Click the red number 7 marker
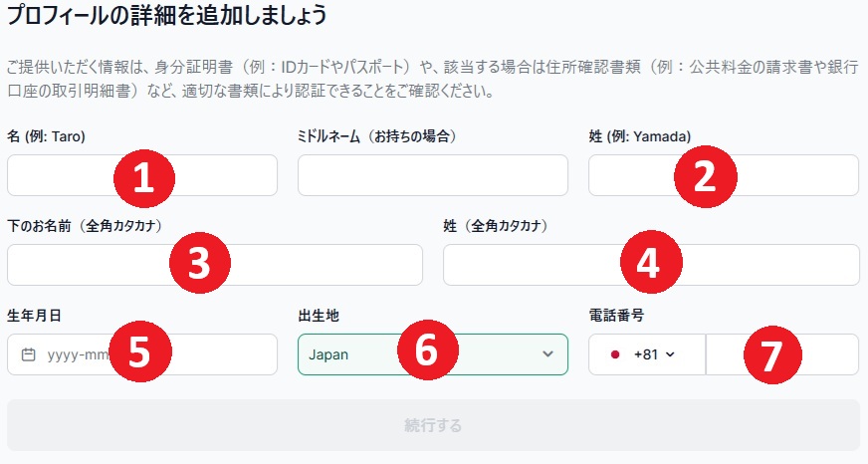Image resolution: width=868 pixels, height=464 pixels. pyautogui.click(x=772, y=354)
